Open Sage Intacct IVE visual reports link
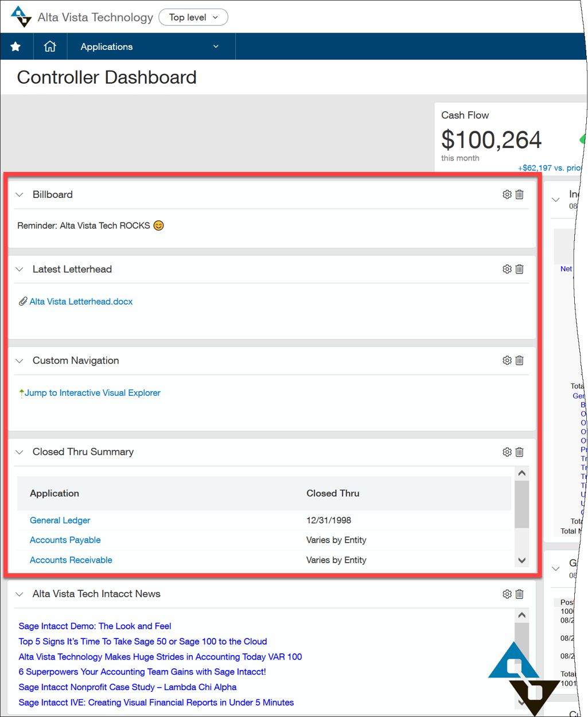Screen dimensions: 588x717 click(x=156, y=703)
